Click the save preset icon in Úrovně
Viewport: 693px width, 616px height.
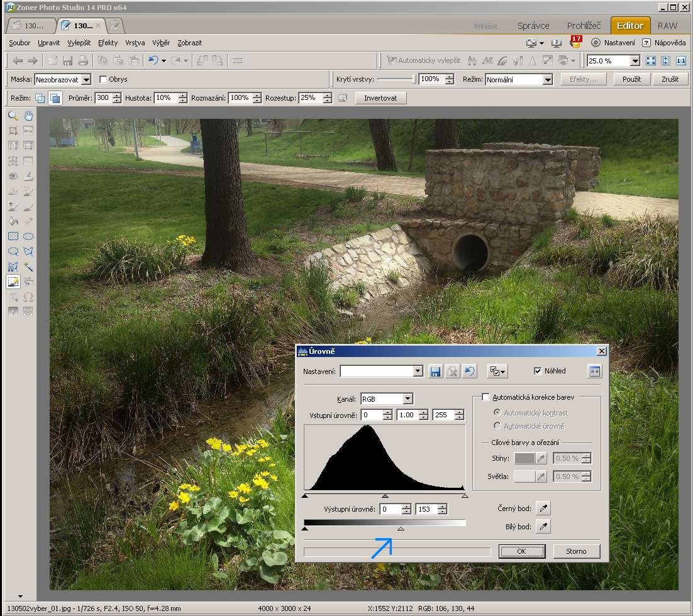(x=435, y=371)
